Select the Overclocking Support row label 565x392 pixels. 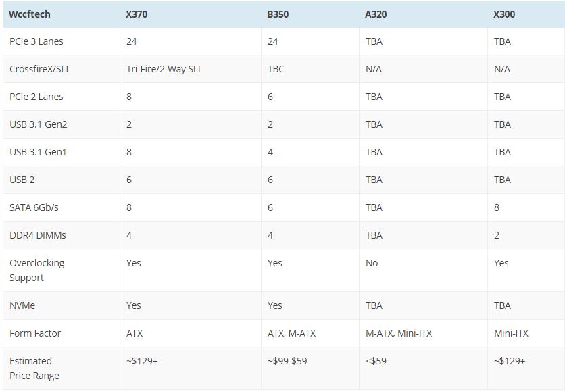pos(36,270)
